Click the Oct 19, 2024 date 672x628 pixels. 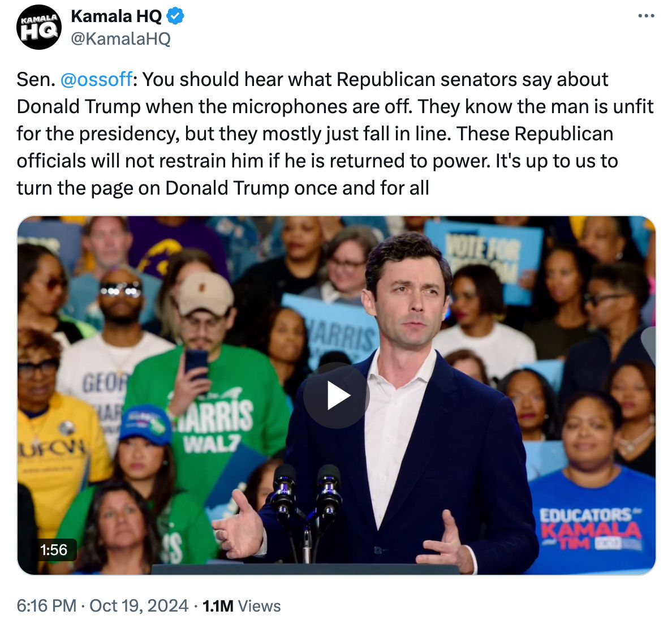139,606
